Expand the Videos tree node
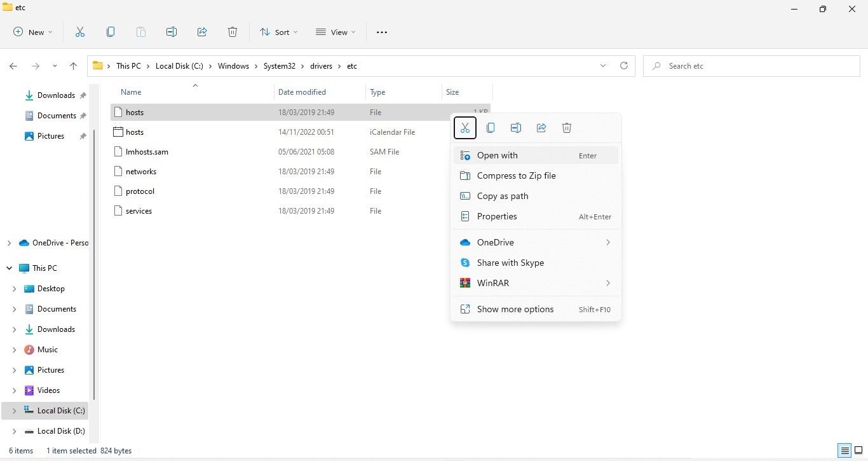Screen dimensions: 868x461 click(15, 390)
